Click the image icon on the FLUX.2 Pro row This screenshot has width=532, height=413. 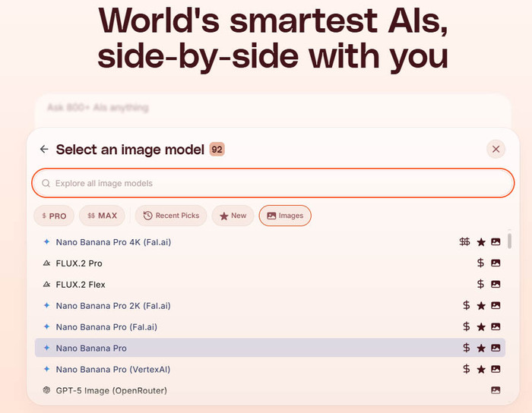[x=496, y=263]
